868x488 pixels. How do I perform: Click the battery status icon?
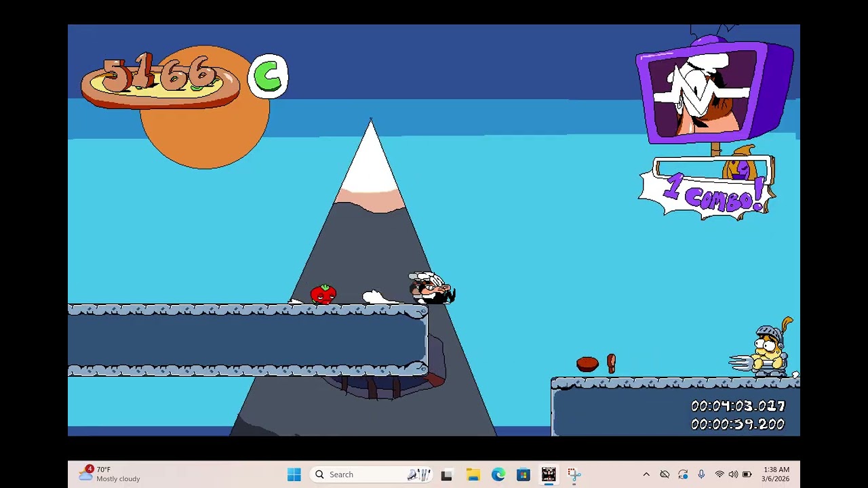tap(747, 474)
